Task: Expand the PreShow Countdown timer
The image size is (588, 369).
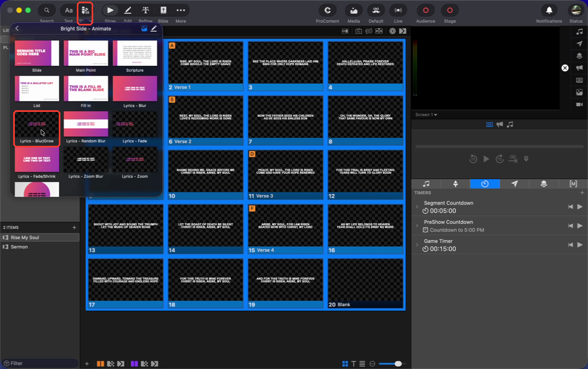Action: 417,226
